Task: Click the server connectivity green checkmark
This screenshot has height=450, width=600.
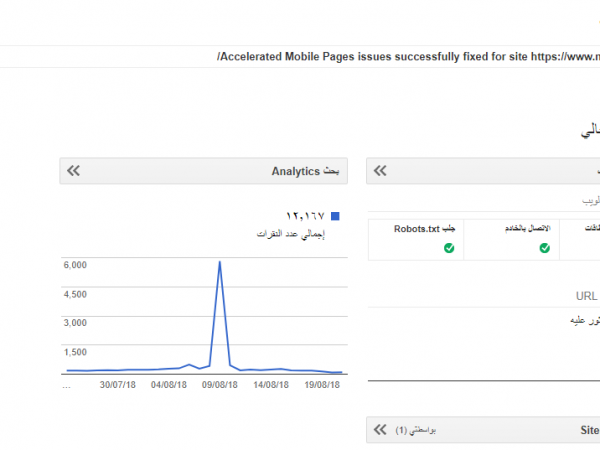Action: point(544,248)
